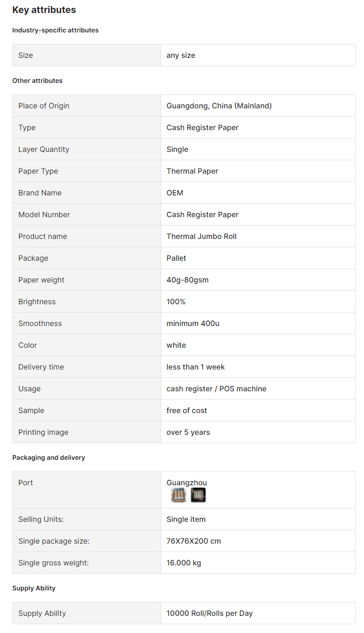
Task: Click the 'over 5 years' printing image value
Action: point(188,432)
